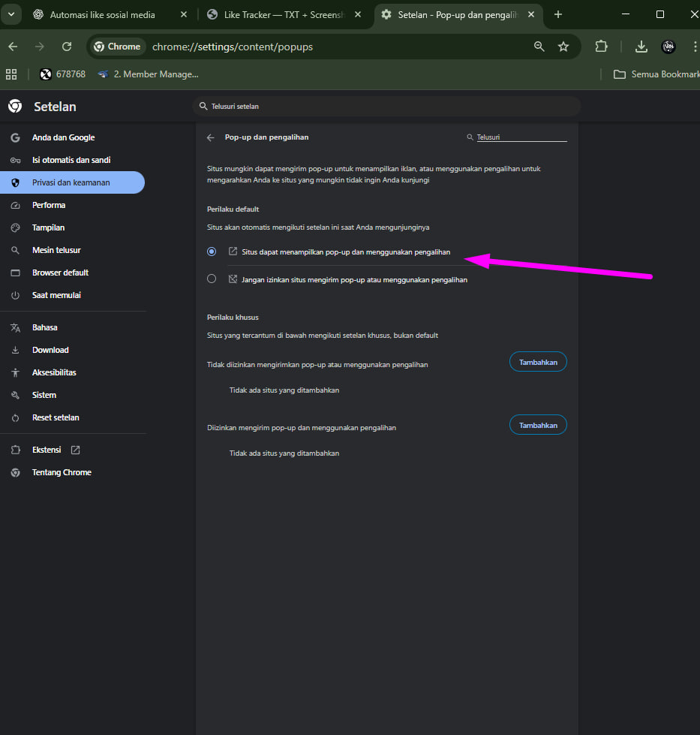Click the back arrow beside Pop-up dan pengalihan
The image size is (700, 735).
[211, 137]
